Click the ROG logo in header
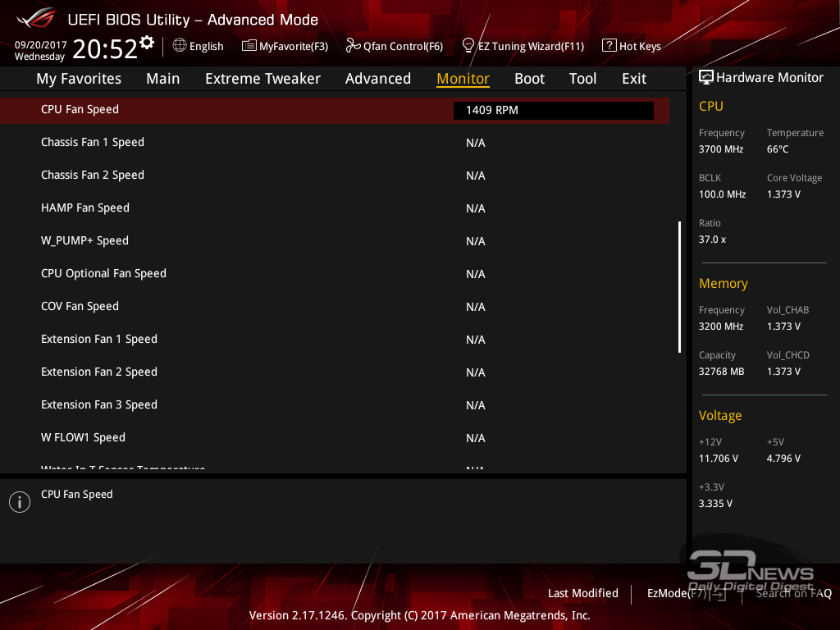Image resolution: width=840 pixels, height=630 pixels. coord(36,19)
